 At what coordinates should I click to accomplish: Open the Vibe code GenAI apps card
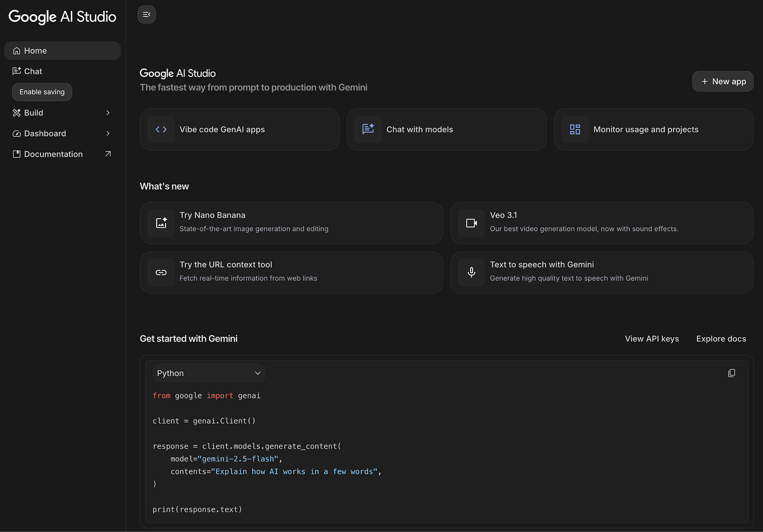239,129
